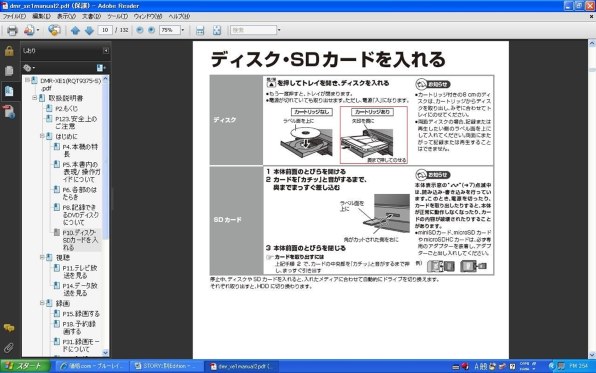Open the Pages thumbnail panel
Image resolution: width=596 pixels, height=373 pixels.
(x=9, y=71)
